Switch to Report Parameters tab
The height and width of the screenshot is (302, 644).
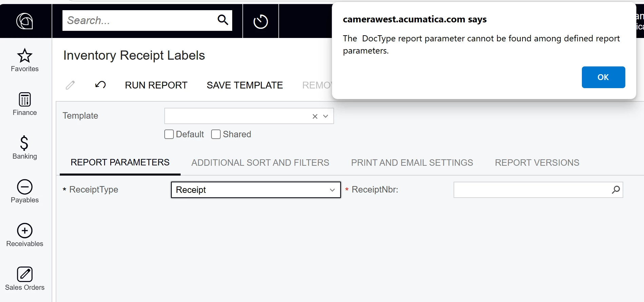click(x=120, y=163)
